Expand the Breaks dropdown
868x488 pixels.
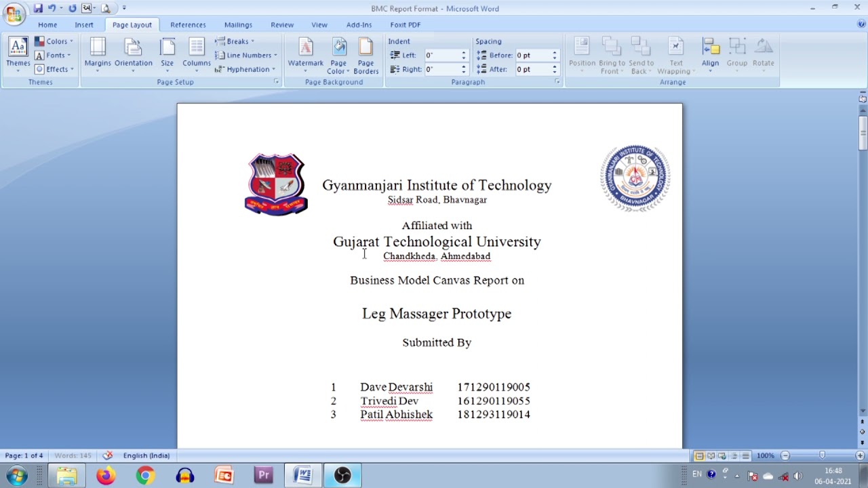pos(235,41)
